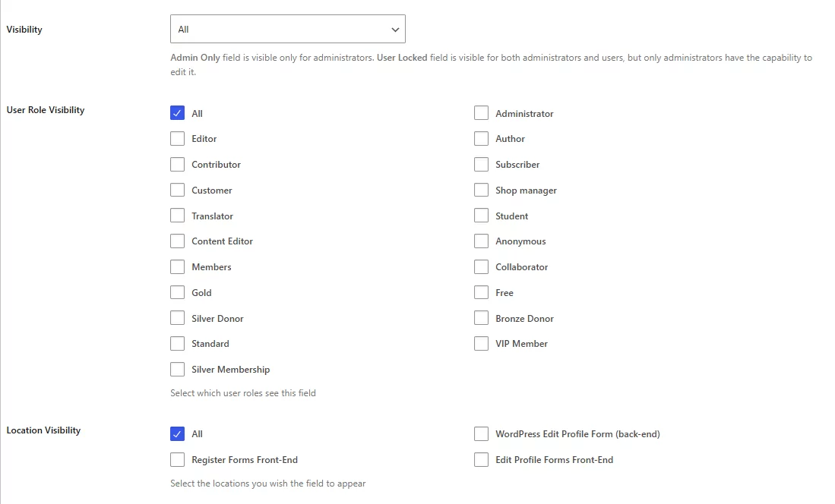
Task: Enable Subscriber role visibility
Action: 481,164
